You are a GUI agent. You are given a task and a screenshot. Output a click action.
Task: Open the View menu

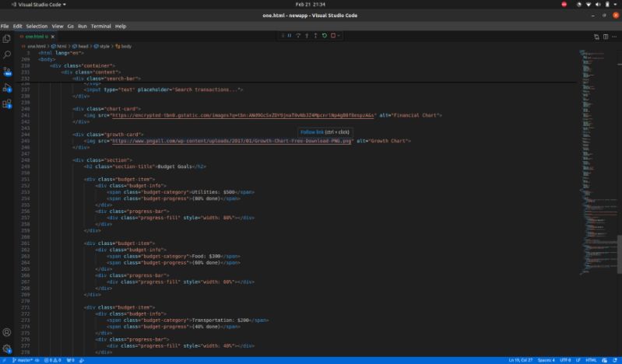pos(58,26)
